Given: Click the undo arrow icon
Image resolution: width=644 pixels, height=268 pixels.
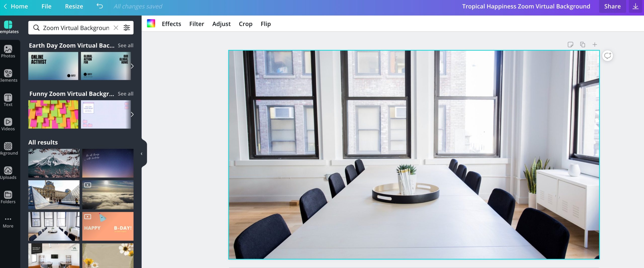Looking at the screenshot, I should (x=100, y=6).
